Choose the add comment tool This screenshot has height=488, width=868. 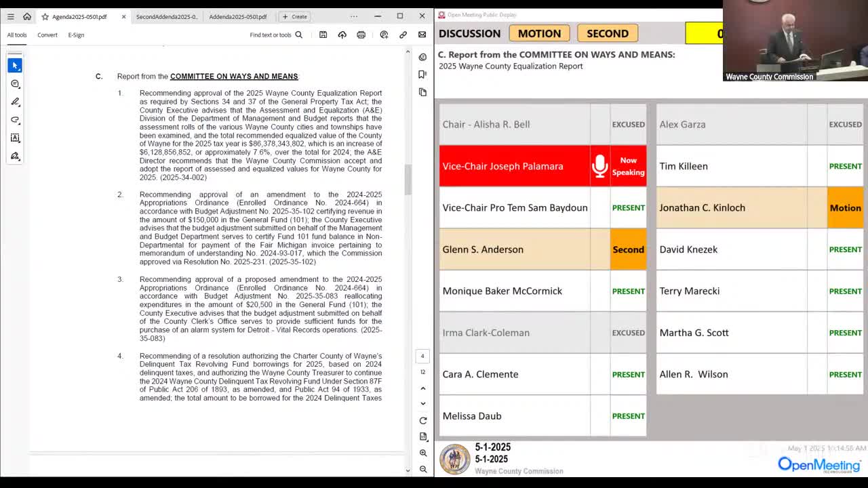[15, 83]
